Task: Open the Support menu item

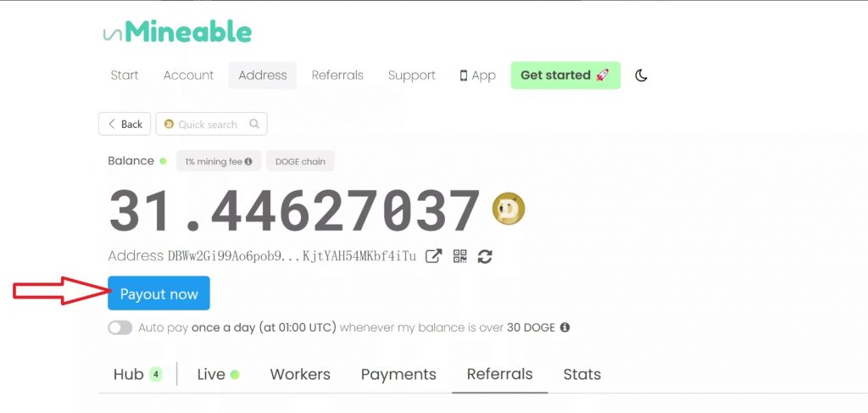Action: (x=412, y=75)
